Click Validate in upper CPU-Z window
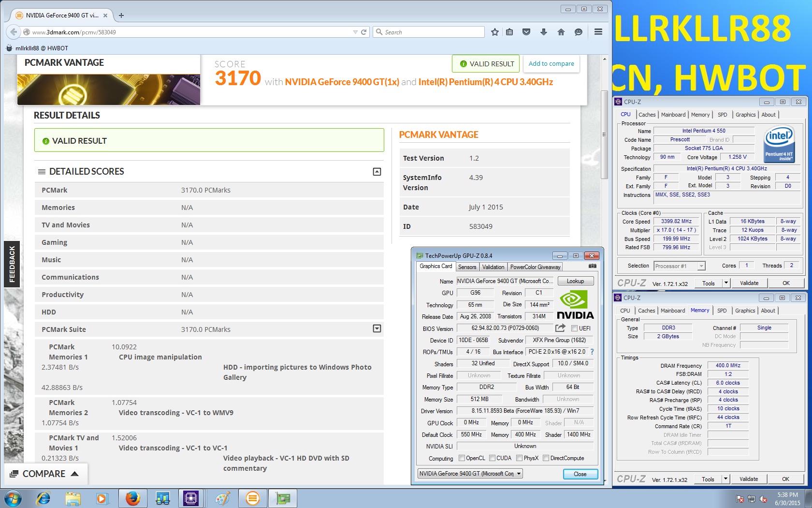Screen dimensions: 812x508 [x=749, y=283]
